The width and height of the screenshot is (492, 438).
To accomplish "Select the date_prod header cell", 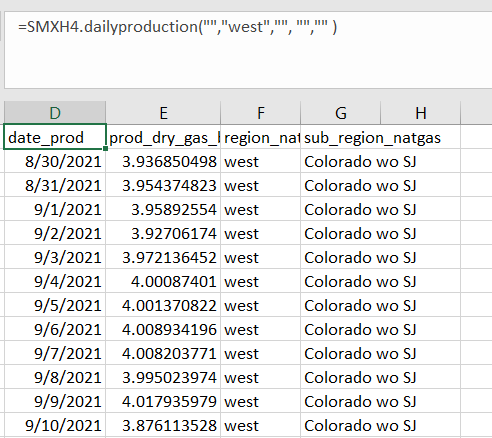I will pos(55,137).
